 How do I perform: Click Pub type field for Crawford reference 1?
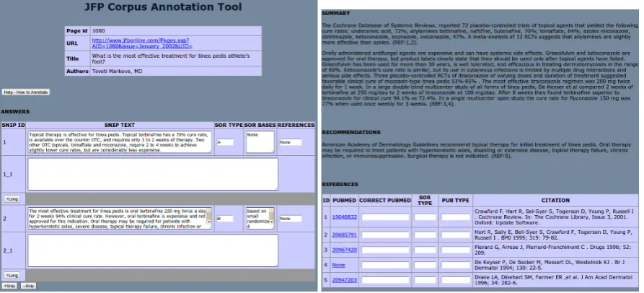pyautogui.click(x=456, y=217)
